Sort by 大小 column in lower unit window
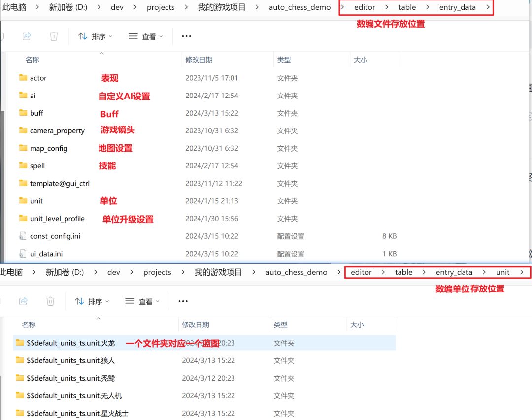The width and height of the screenshot is (532, 420). pos(357,324)
